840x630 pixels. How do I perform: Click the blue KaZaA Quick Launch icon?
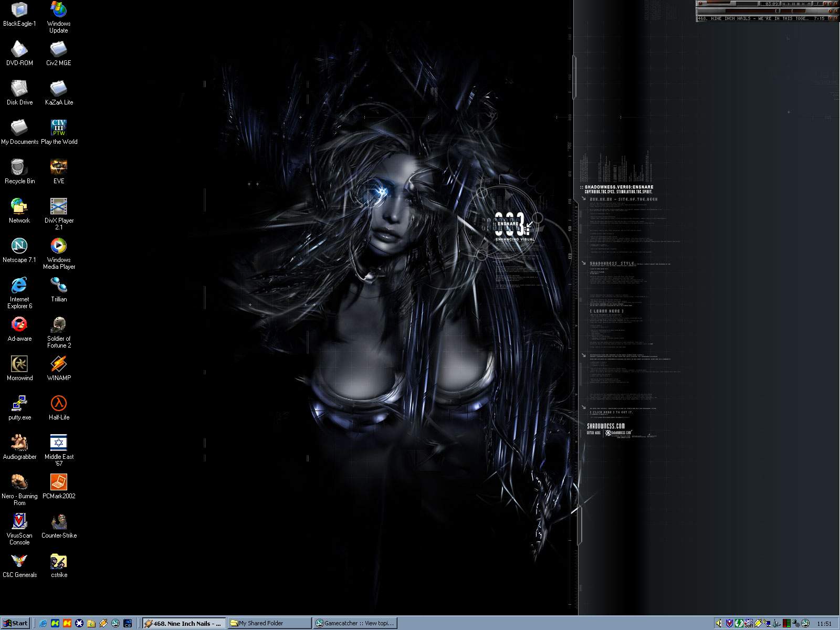[x=55, y=623]
